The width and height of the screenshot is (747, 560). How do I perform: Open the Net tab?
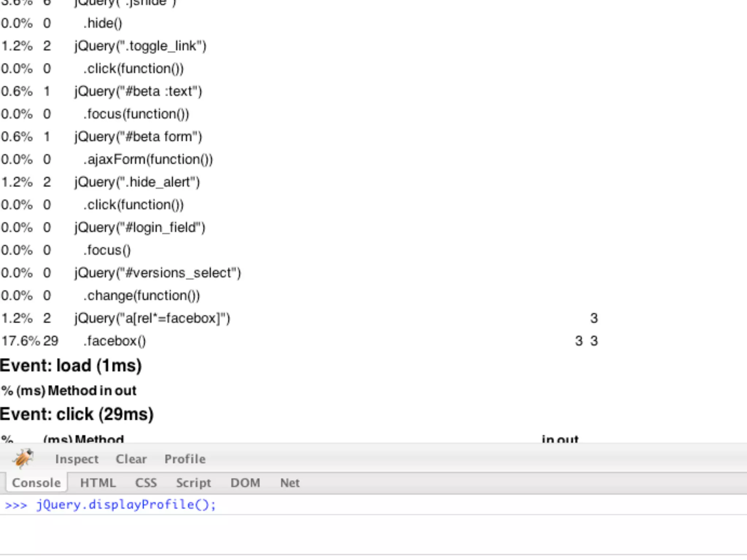pos(290,483)
